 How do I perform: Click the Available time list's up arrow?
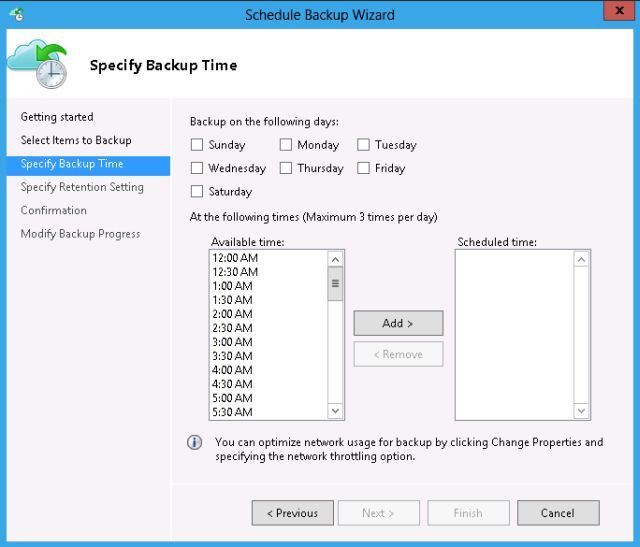pyautogui.click(x=336, y=259)
